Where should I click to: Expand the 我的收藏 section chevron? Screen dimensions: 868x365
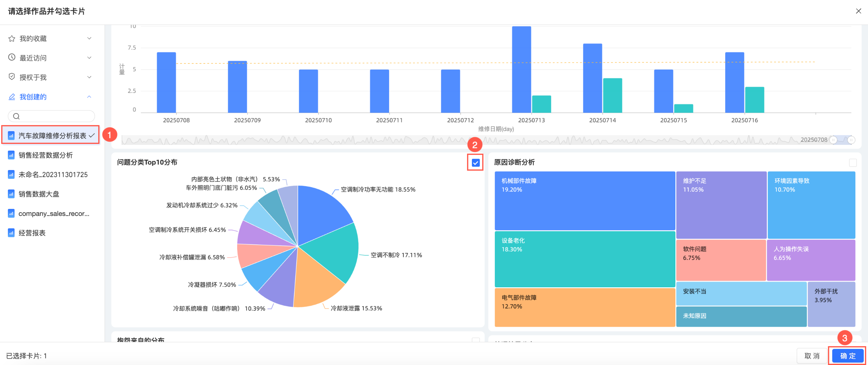click(89, 38)
